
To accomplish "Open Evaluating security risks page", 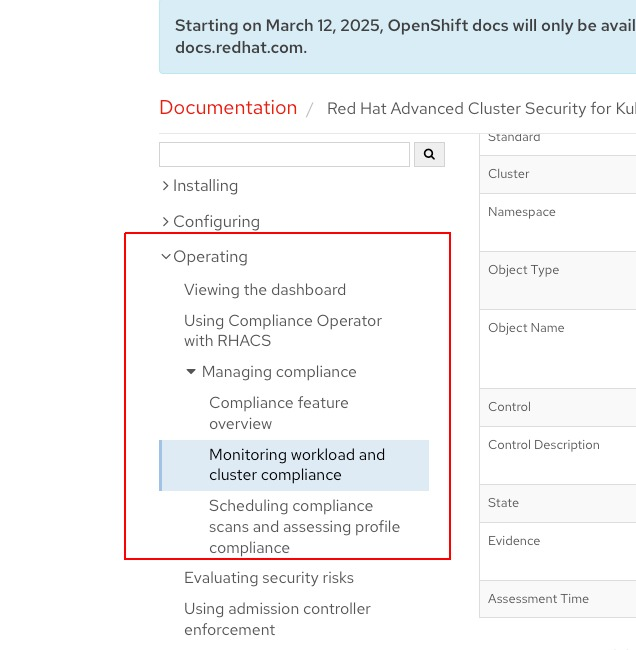I will click(x=269, y=578).
